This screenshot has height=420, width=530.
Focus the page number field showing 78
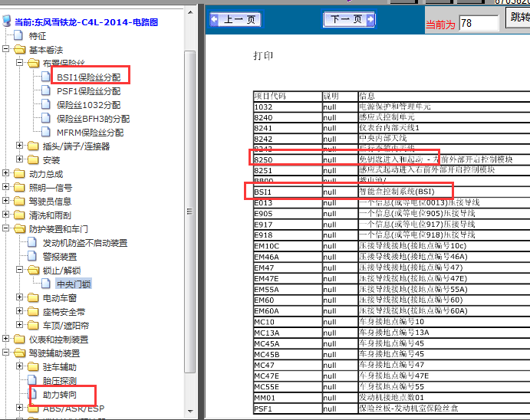coord(479,23)
